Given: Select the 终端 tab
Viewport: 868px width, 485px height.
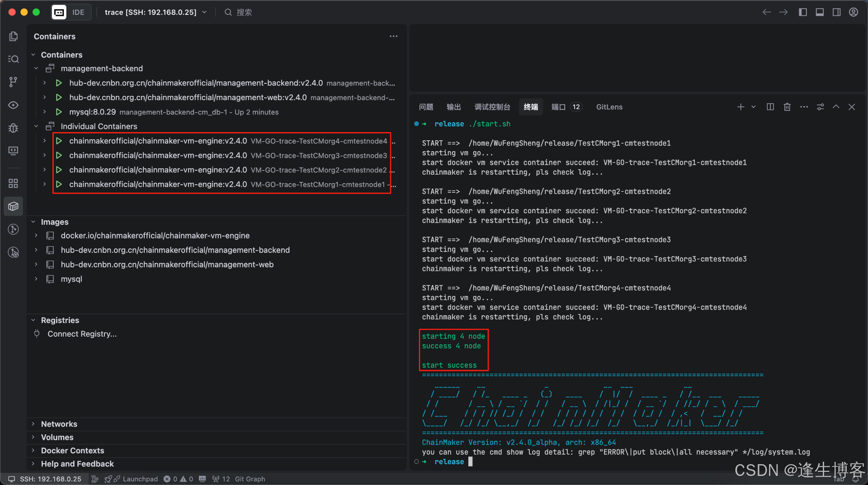Looking at the screenshot, I should [x=531, y=107].
